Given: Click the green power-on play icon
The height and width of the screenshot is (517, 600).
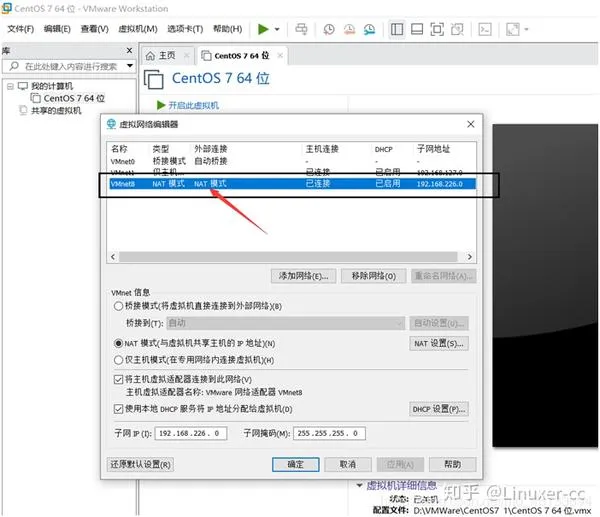Looking at the screenshot, I should (263, 29).
